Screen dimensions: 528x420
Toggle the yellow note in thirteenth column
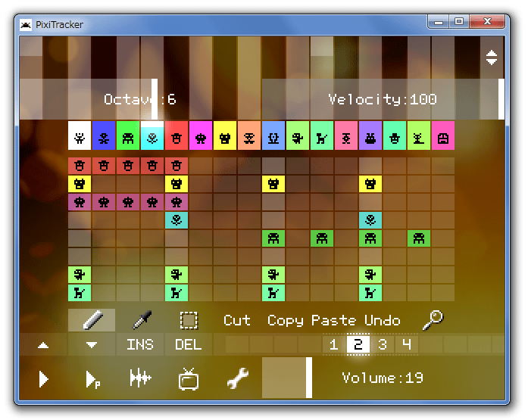[x=370, y=184]
